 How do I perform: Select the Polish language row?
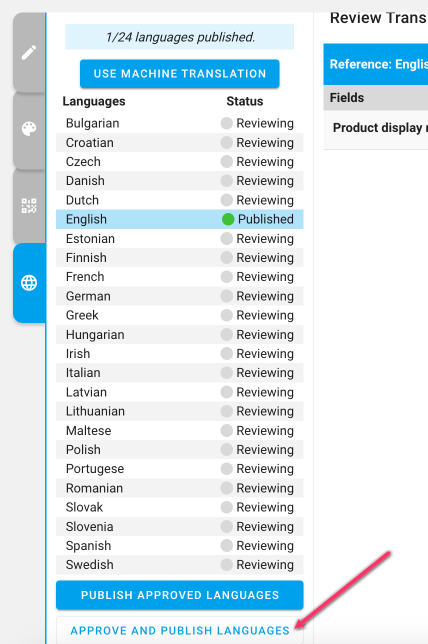(x=180, y=450)
